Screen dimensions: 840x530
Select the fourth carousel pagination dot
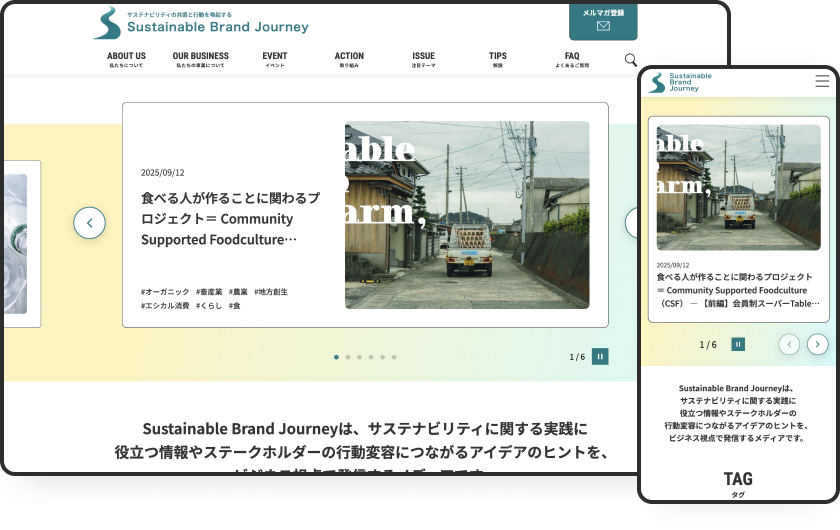(x=371, y=357)
